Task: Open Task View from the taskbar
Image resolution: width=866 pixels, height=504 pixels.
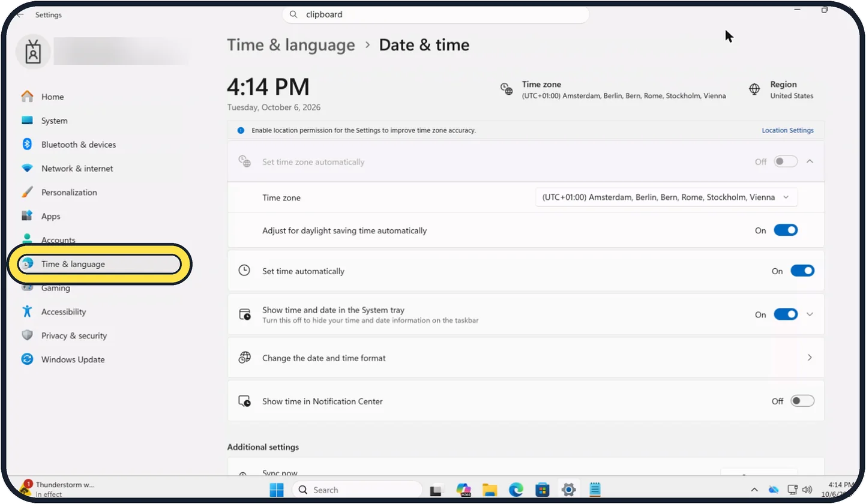Action: 436,490
